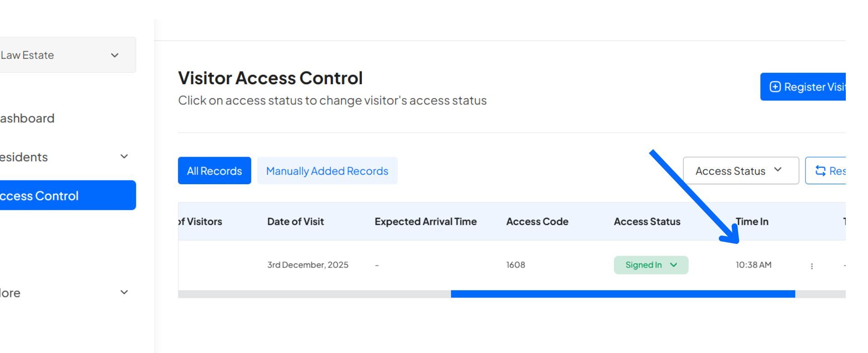Expand the More section chevron
Viewport: 868px width, 353px height.
tap(124, 292)
